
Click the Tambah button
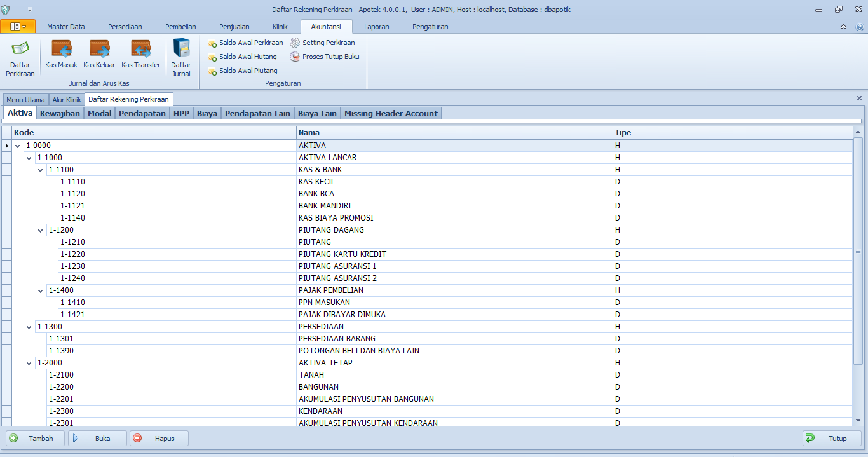[35, 438]
